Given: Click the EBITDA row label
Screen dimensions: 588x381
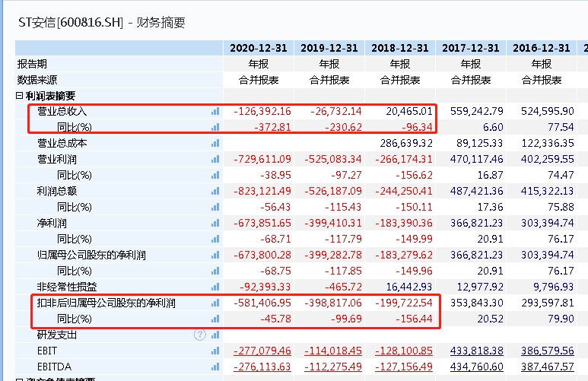Looking at the screenshot, I should pos(54,367).
